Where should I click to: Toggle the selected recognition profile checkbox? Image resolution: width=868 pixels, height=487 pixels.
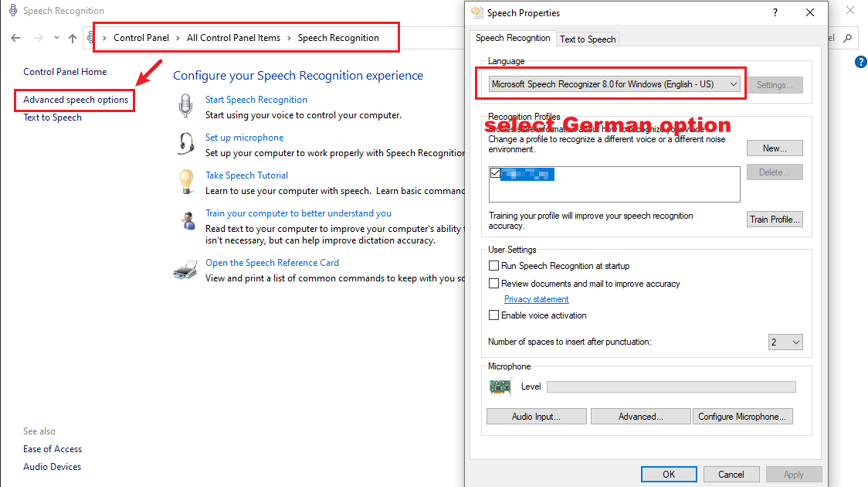pyautogui.click(x=495, y=173)
